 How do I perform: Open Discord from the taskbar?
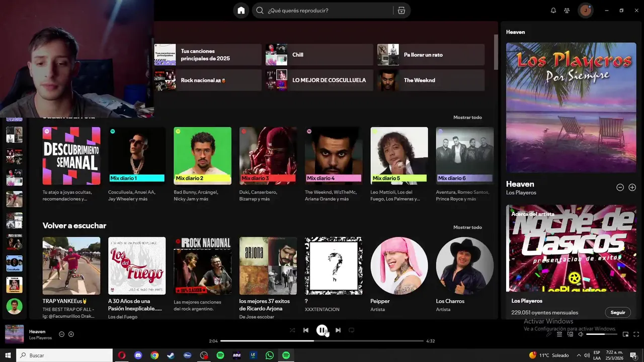pyautogui.click(x=138, y=355)
